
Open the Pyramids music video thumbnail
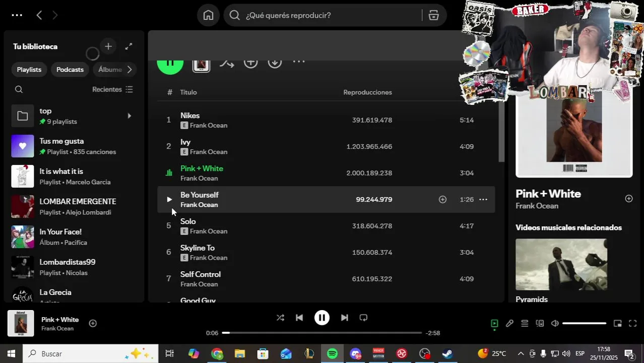[561, 264]
